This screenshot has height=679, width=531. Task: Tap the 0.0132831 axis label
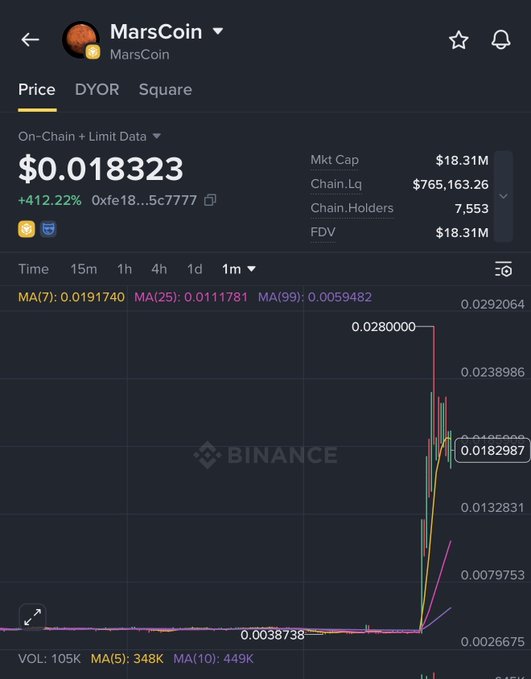pos(492,507)
